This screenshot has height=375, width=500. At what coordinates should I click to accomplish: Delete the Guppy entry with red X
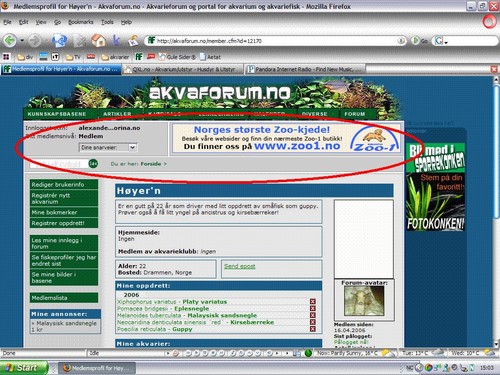coord(313,329)
